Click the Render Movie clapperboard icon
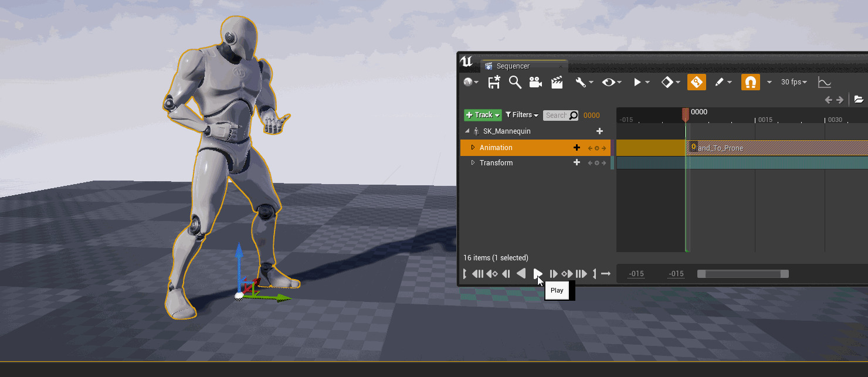 click(x=557, y=82)
